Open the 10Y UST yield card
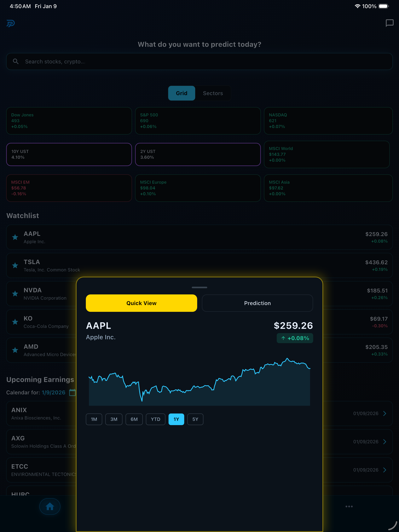Viewport: 399px width, 532px height. tap(69, 154)
